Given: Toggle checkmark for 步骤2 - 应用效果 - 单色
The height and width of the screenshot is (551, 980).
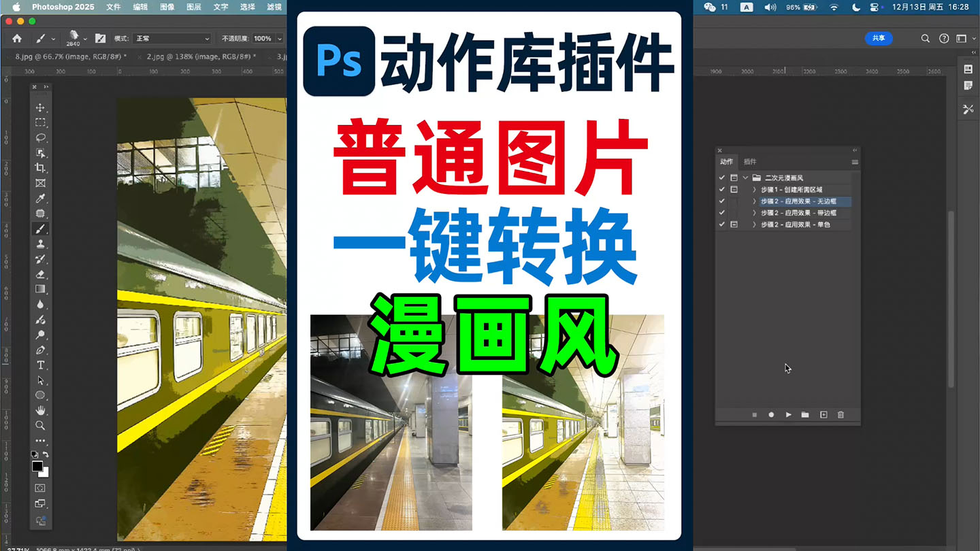Looking at the screenshot, I should pos(722,224).
